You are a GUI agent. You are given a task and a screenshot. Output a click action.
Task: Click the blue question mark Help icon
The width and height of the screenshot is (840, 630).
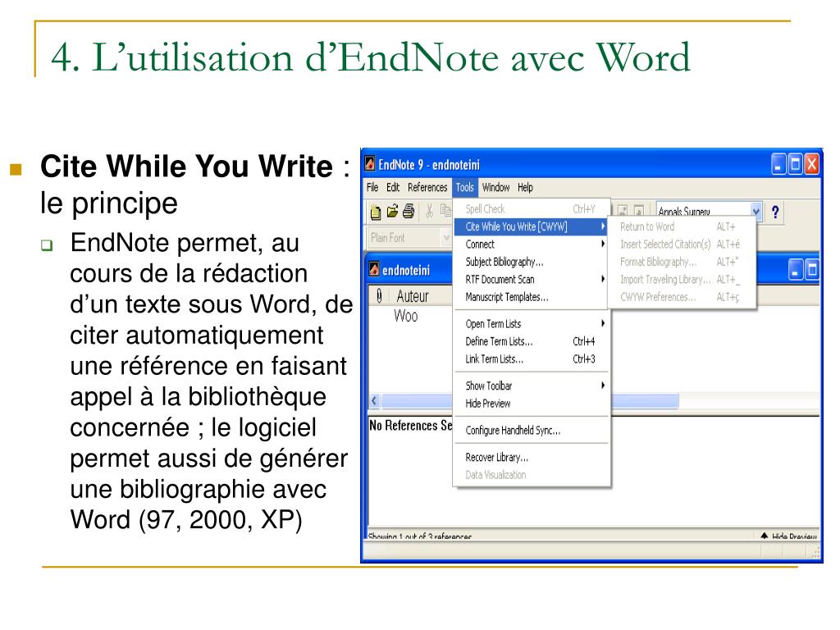click(x=774, y=212)
